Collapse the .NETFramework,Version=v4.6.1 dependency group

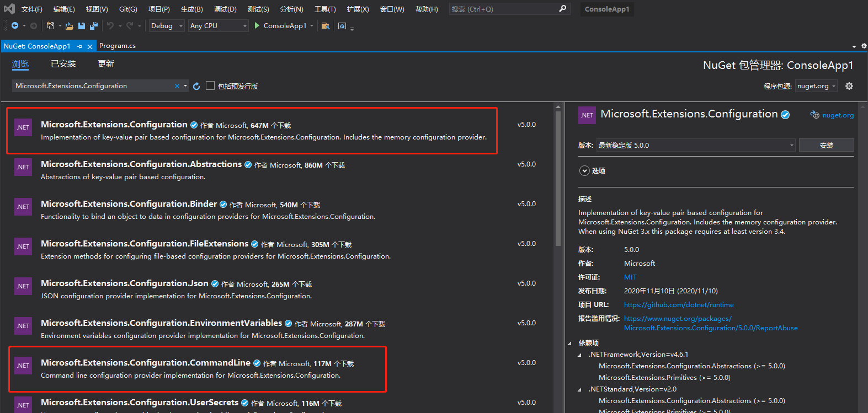pyautogui.click(x=579, y=355)
